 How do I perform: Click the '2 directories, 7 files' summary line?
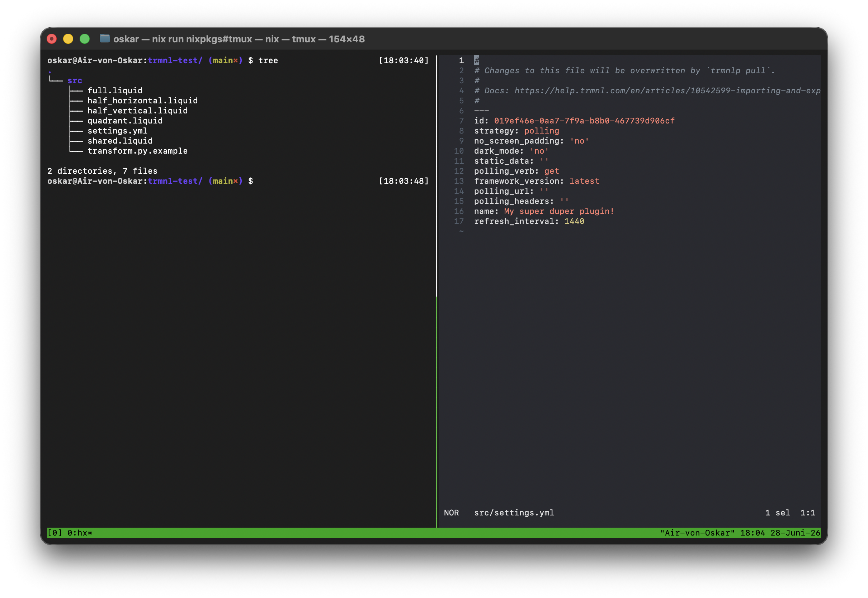pos(102,171)
